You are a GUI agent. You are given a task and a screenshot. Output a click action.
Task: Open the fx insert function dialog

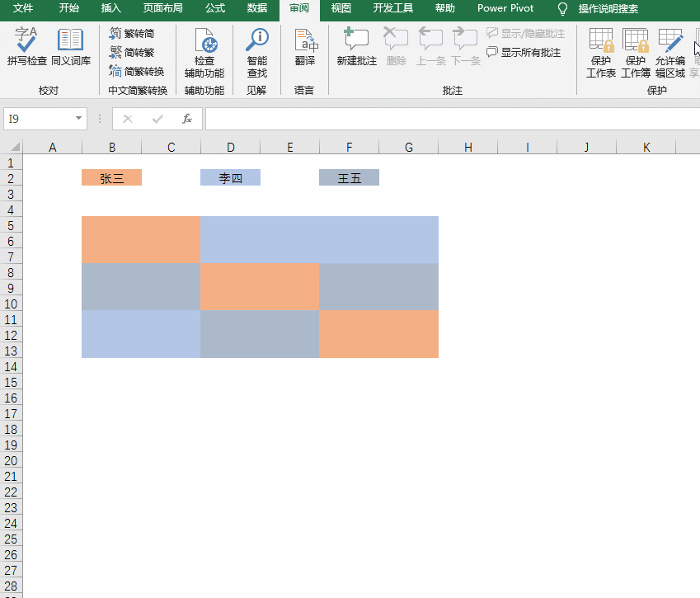[x=187, y=119]
